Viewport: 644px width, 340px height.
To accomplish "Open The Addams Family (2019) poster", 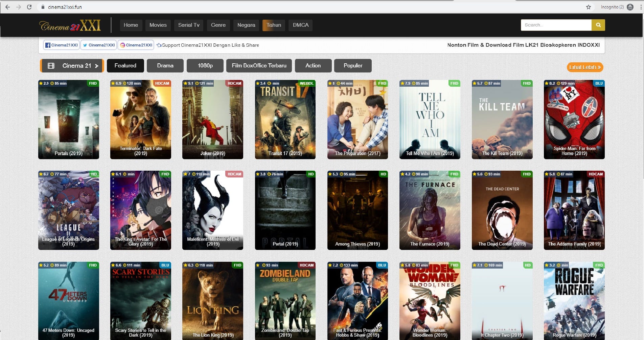I will click(574, 210).
